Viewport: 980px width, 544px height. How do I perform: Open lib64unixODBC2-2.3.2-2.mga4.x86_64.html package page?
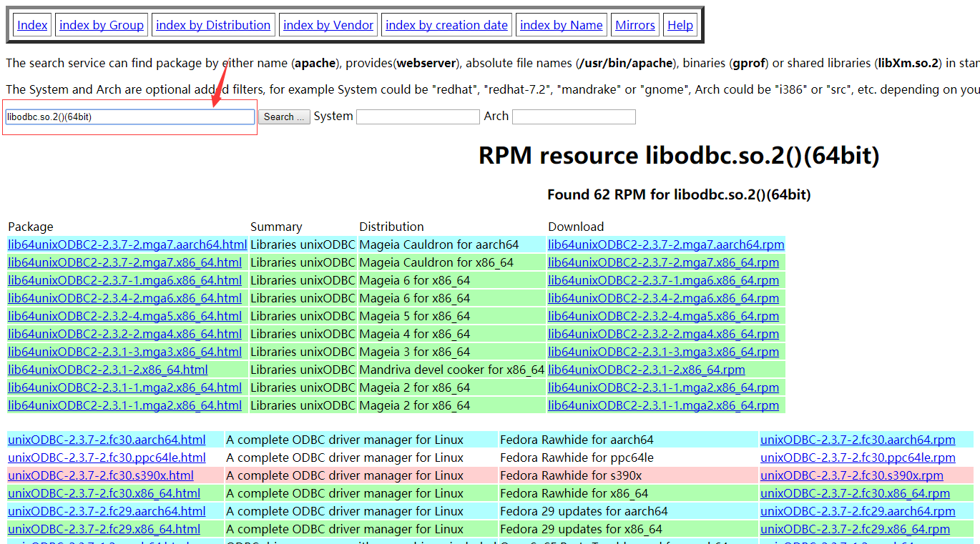(124, 334)
